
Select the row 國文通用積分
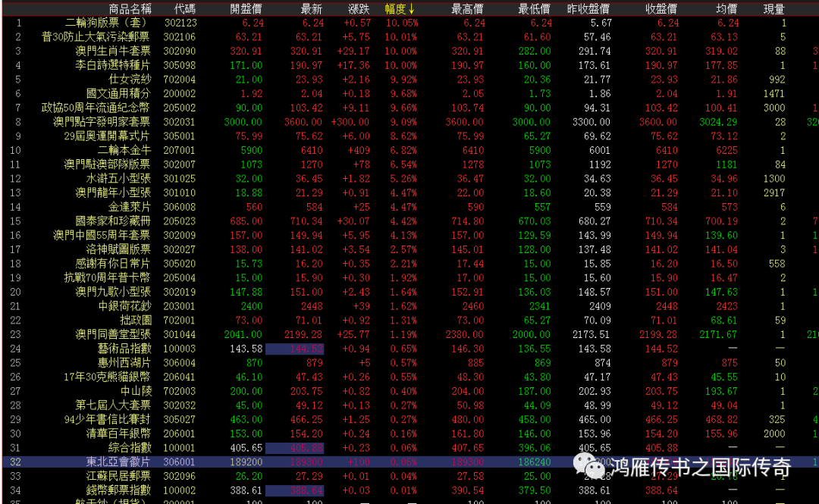point(410,93)
